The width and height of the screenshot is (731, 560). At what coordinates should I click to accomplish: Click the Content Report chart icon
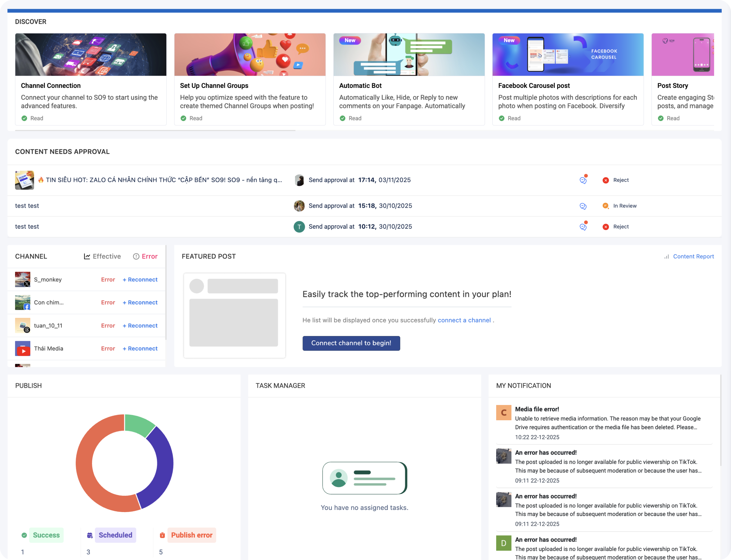coord(666,257)
